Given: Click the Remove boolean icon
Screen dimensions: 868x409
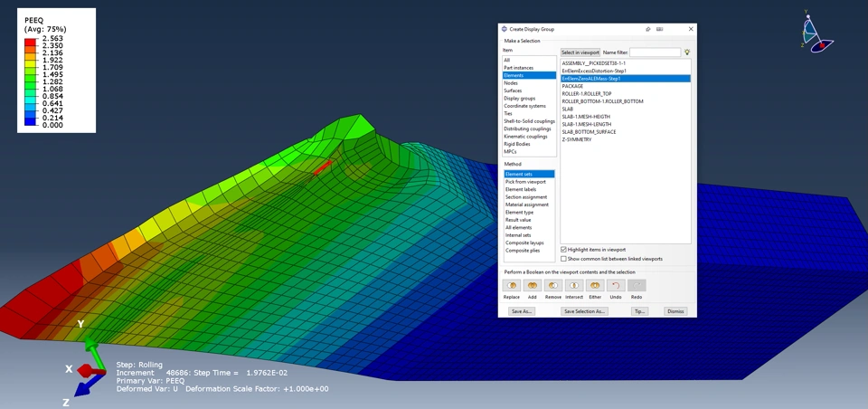Looking at the screenshot, I should 553,285.
